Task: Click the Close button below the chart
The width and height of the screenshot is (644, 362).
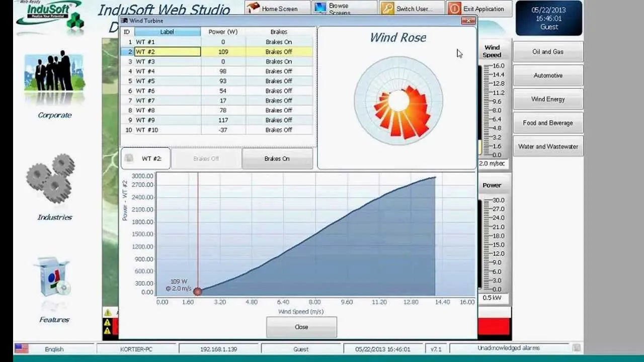Action: point(301,327)
